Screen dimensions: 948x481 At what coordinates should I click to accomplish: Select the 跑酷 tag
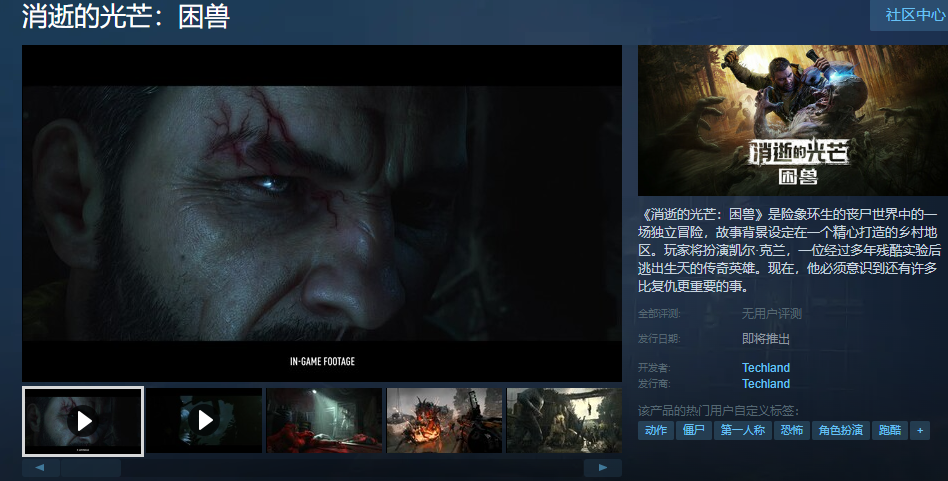pos(890,431)
